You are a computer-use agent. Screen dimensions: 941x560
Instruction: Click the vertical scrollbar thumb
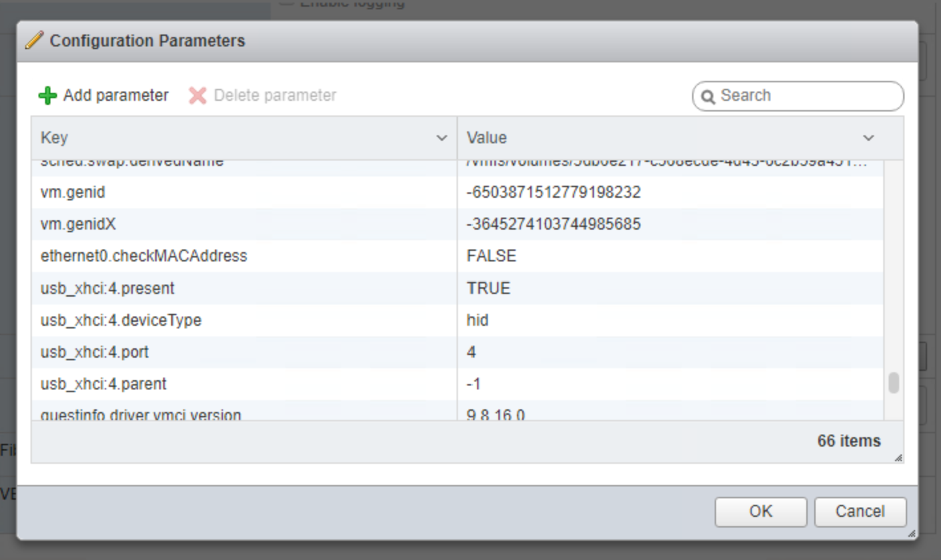click(x=893, y=383)
